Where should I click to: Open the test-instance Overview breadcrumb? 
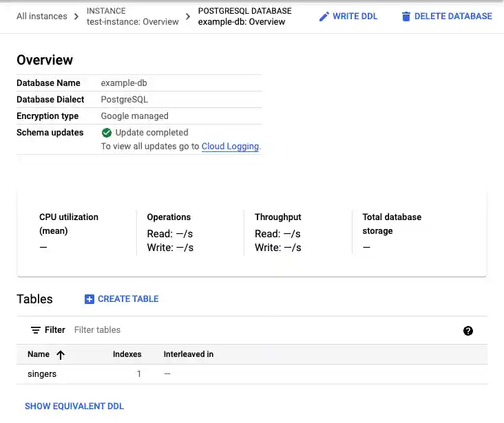132,21
